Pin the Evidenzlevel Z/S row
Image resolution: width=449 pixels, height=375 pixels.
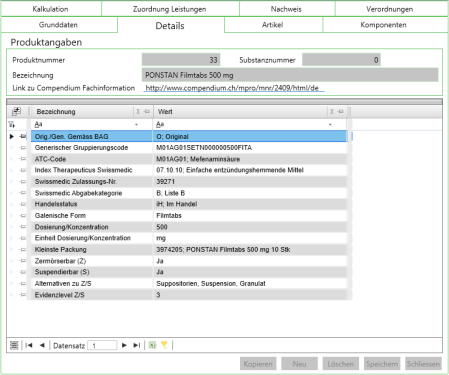[x=23, y=295]
